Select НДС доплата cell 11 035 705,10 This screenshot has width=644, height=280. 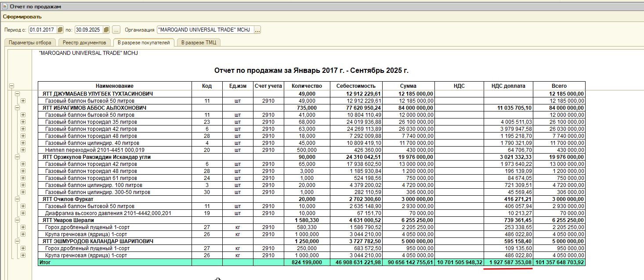(508, 108)
